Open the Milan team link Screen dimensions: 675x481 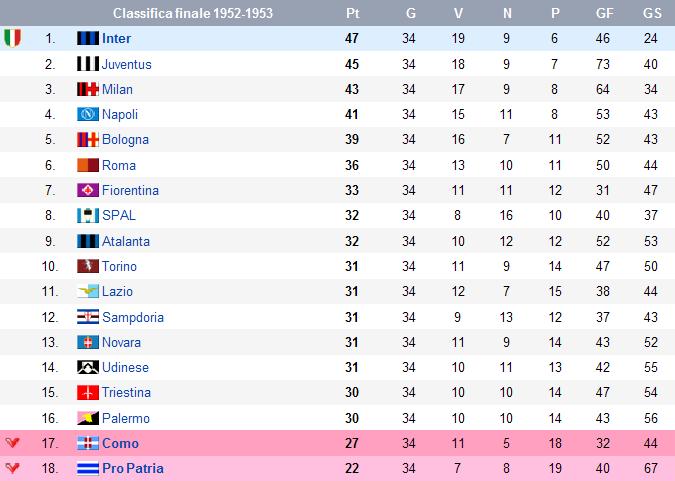(117, 89)
